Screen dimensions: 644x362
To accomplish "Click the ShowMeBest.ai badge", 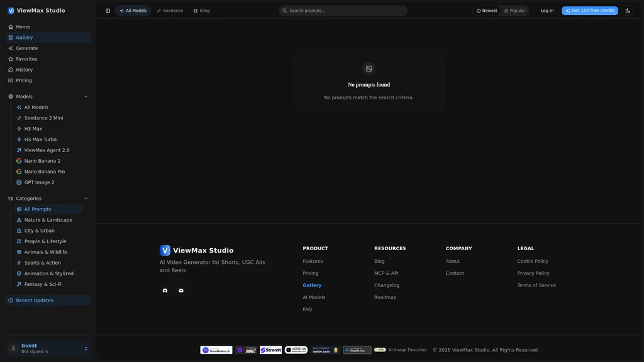I will point(216,350).
